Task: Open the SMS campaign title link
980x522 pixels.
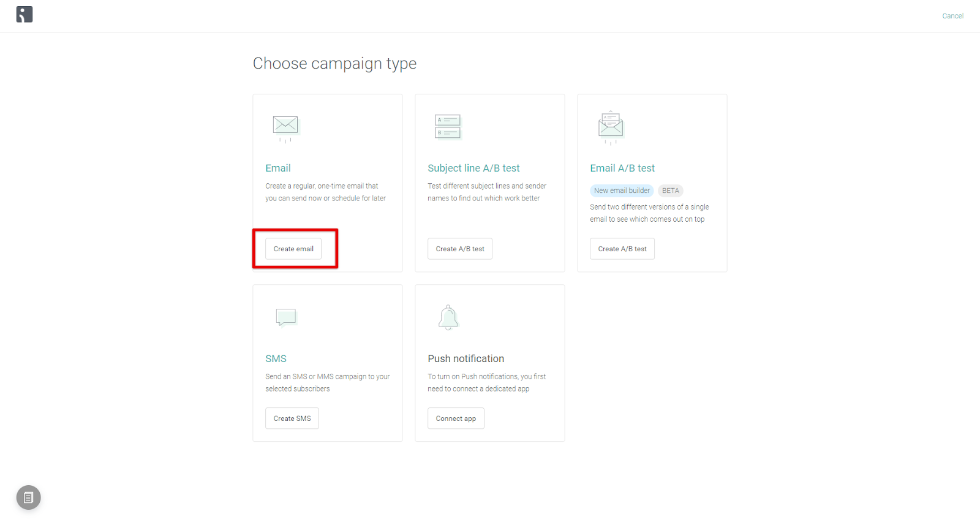Action: click(276, 358)
